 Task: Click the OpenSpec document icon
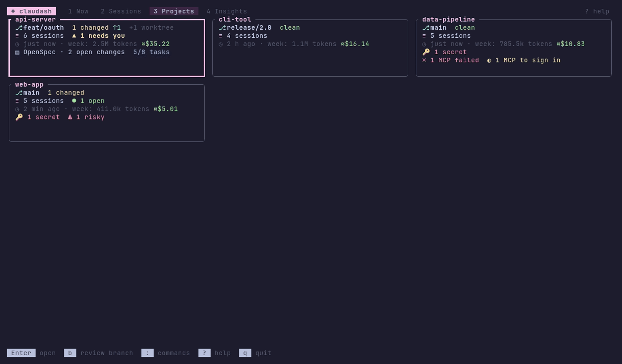[x=17, y=52]
